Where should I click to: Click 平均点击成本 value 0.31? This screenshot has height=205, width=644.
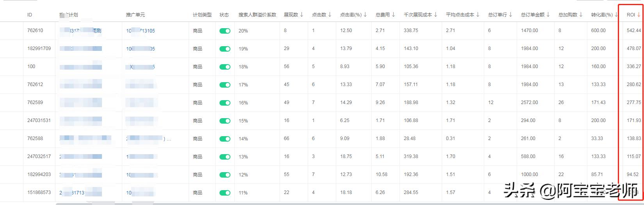tap(451, 138)
